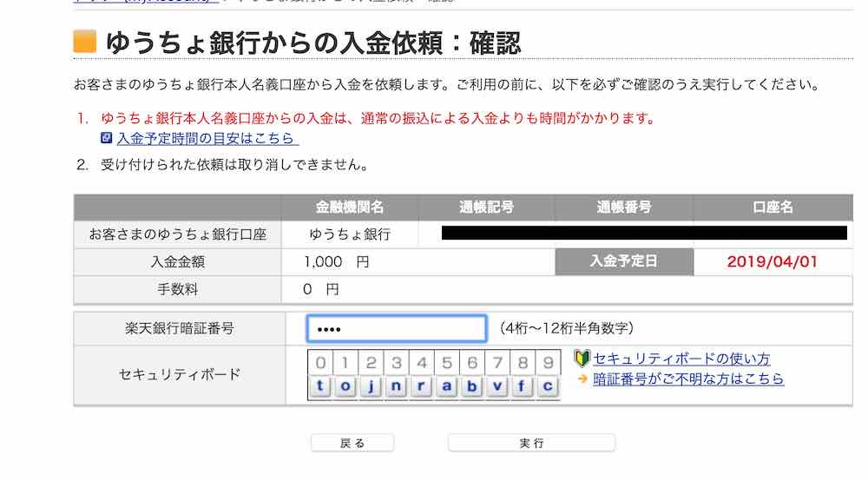
Task: Select the 2019/04/01 date text
Action: [773, 262]
